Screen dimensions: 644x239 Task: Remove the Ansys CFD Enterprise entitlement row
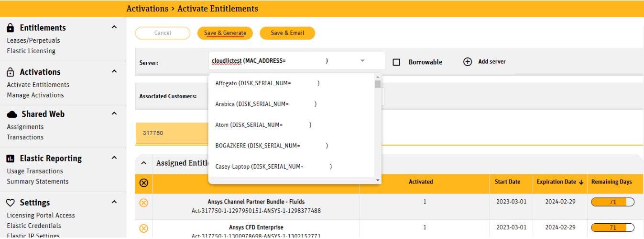point(143,228)
